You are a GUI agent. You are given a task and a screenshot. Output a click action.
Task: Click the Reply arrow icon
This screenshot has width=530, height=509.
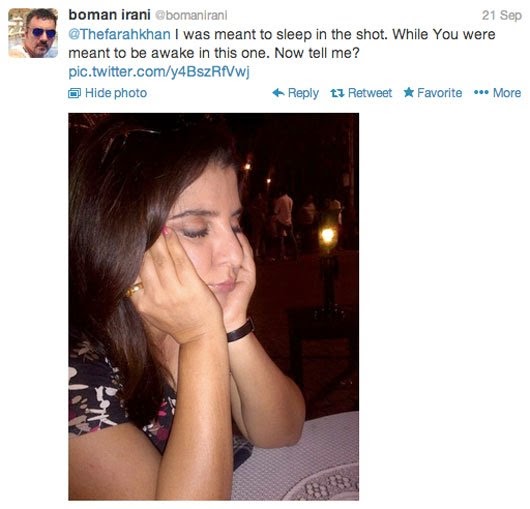tap(278, 93)
